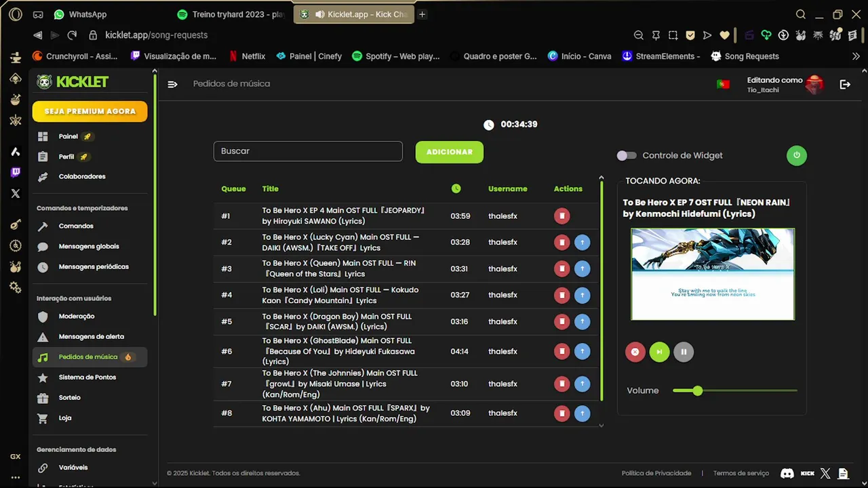Open Colaboradores in sidebar
868x488 pixels.
tap(90, 176)
